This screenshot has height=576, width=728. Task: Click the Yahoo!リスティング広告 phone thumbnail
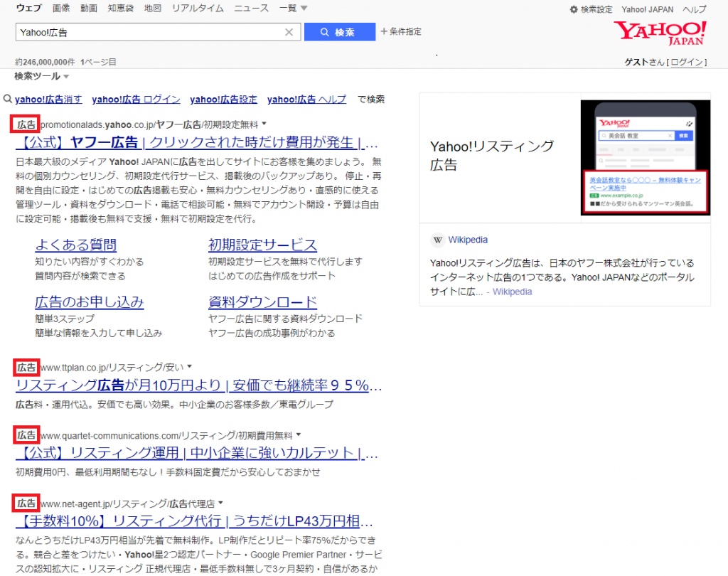tap(646, 157)
